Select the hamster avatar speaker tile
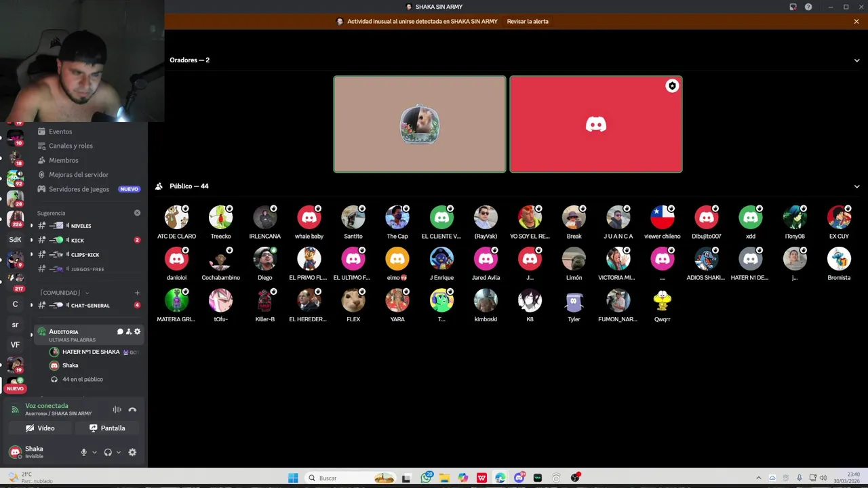The image size is (868, 488). [420, 124]
